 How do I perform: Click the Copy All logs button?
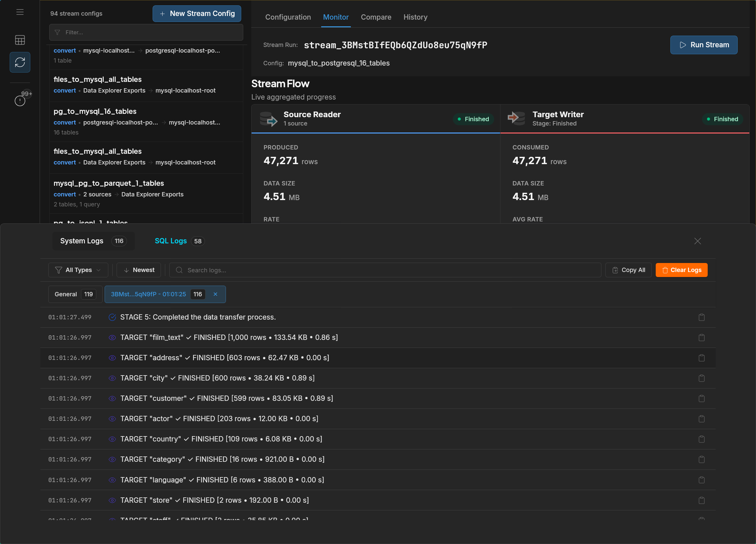(628, 270)
